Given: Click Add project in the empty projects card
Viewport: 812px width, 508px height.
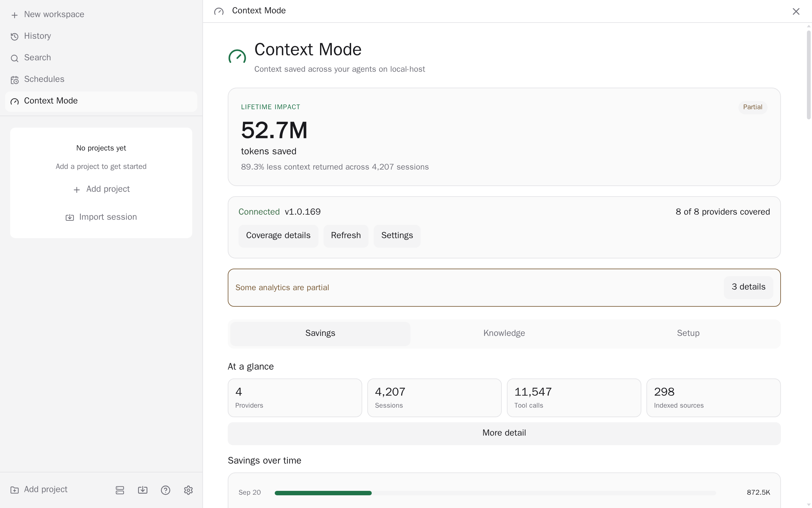Looking at the screenshot, I should pyautogui.click(x=101, y=189).
